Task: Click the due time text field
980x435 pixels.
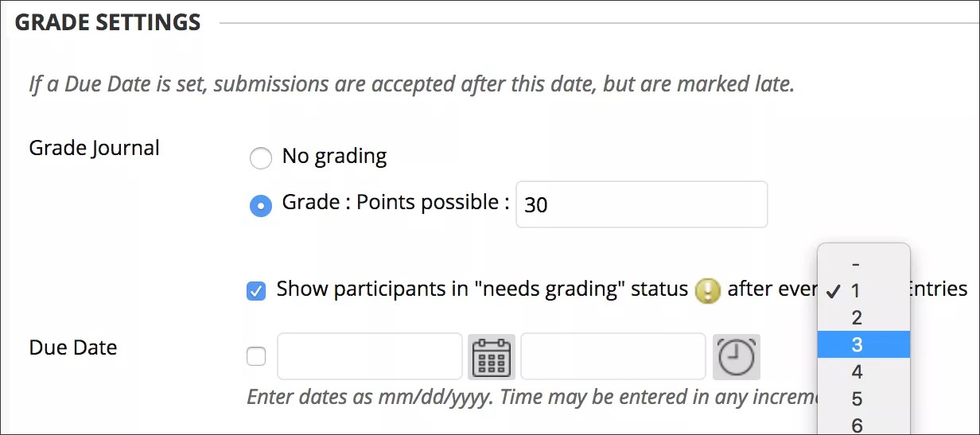Action: pos(613,357)
